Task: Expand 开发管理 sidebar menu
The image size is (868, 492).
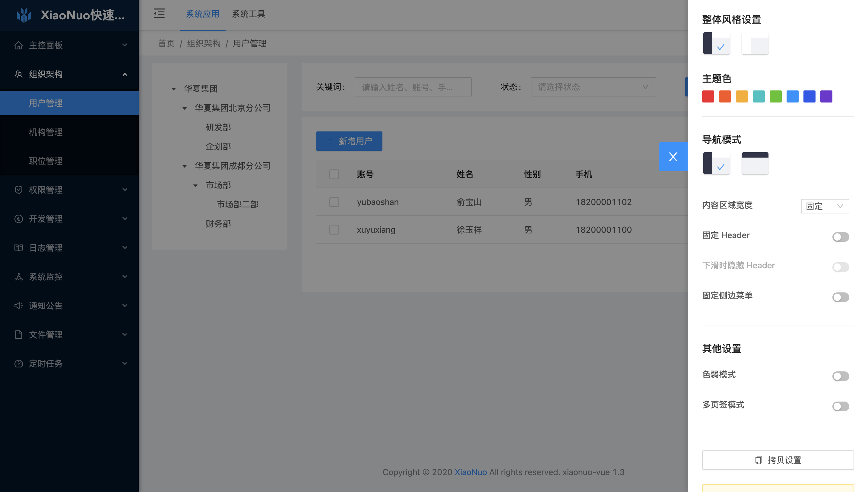Action: click(x=69, y=219)
